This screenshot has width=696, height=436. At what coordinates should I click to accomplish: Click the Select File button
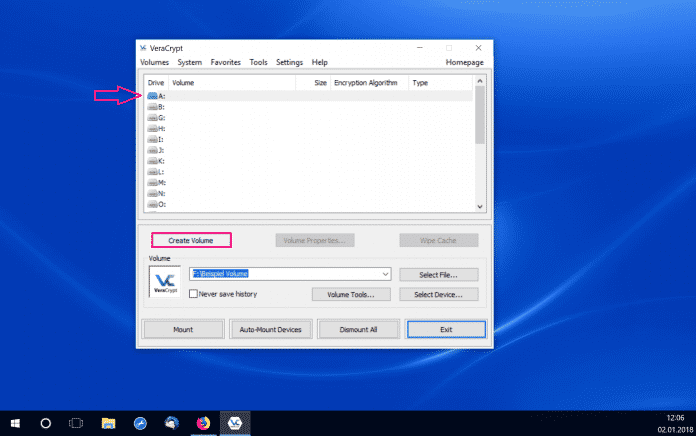click(x=438, y=274)
